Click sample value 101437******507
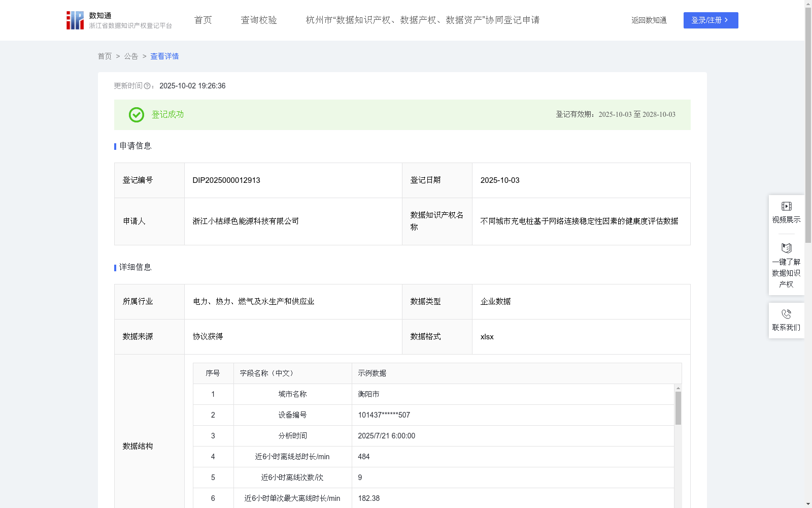Image resolution: width=812 pixels, height=508 pixels. [x=384, y=415]
